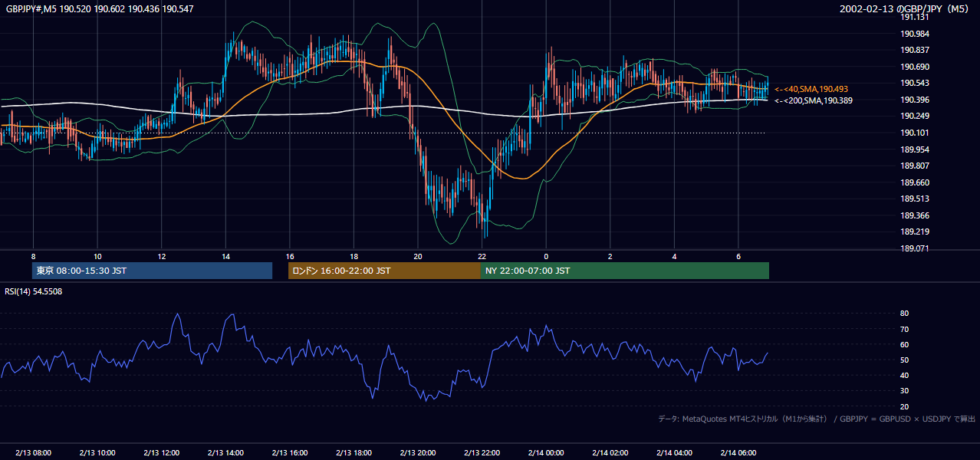
Task: Click price axis value 189.807
Action: click(916, 166)
